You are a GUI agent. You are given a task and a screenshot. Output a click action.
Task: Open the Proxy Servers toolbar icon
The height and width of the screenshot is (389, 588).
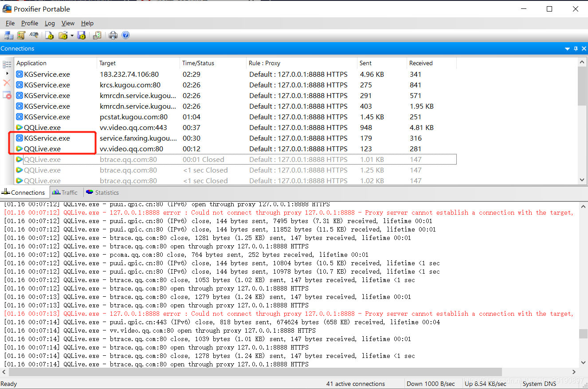9,35
